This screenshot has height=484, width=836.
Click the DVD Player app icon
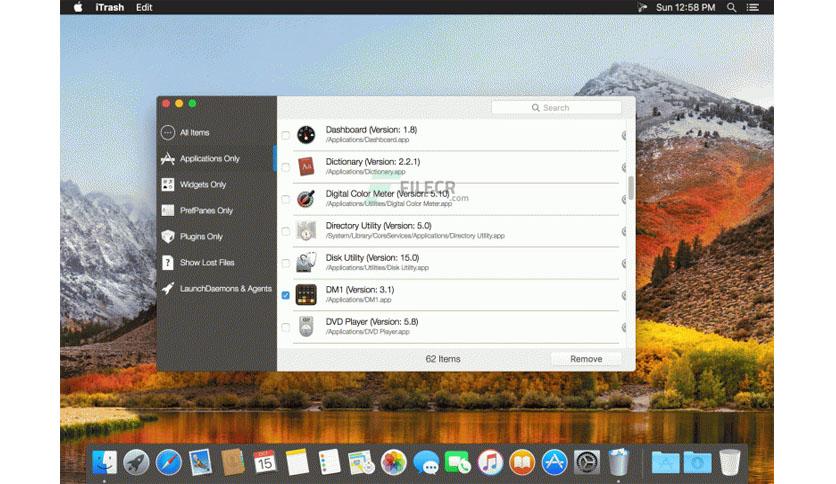click(x=306, y=327)
